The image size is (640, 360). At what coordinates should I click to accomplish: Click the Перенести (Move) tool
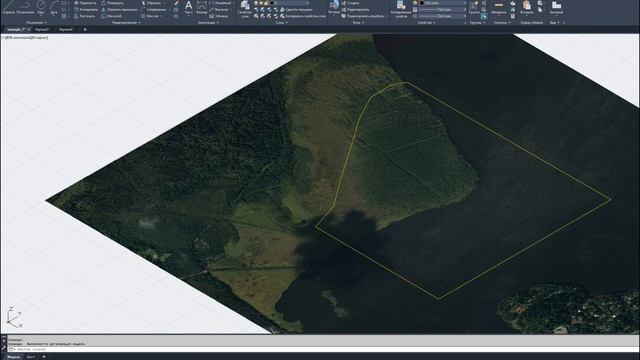tap(85, 3)
